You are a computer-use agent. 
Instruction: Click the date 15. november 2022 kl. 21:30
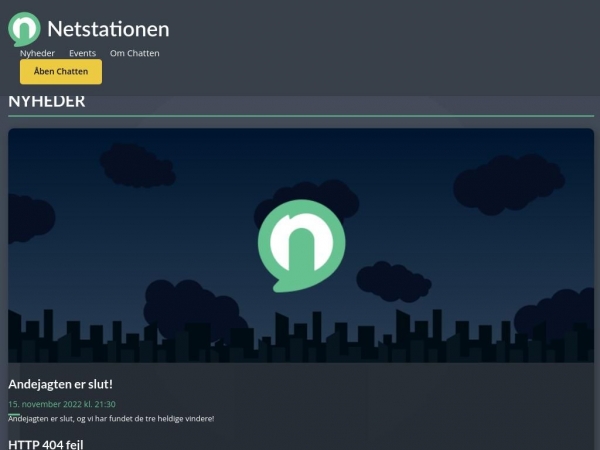coord(62,404)
